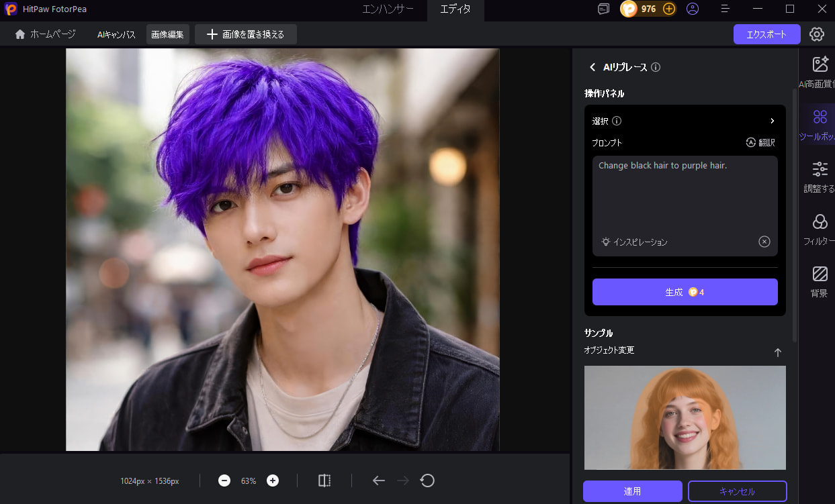
Task: Expand the 選択 selection options chevron
Action: tap(772, 121)
